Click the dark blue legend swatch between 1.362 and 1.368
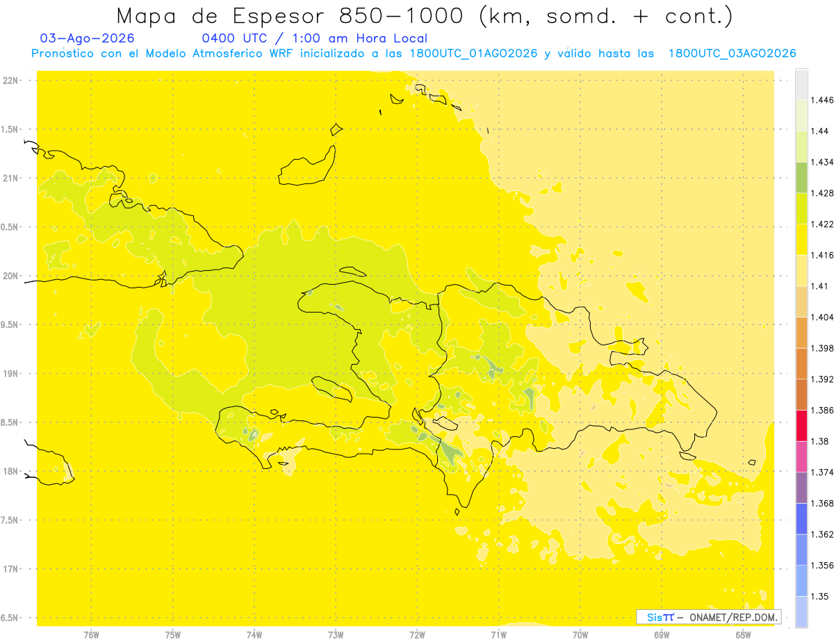The image size is (834, 644). click(x=801, y=518)
